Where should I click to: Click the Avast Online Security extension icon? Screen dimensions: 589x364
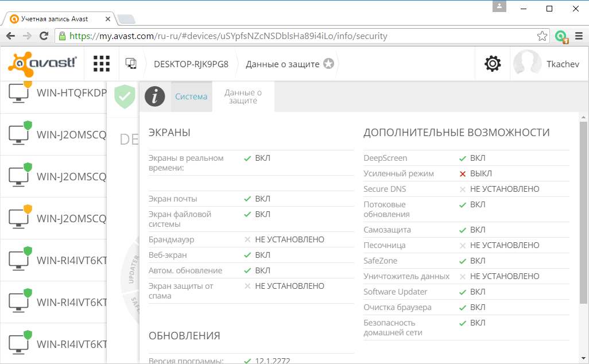coord(561,35)
